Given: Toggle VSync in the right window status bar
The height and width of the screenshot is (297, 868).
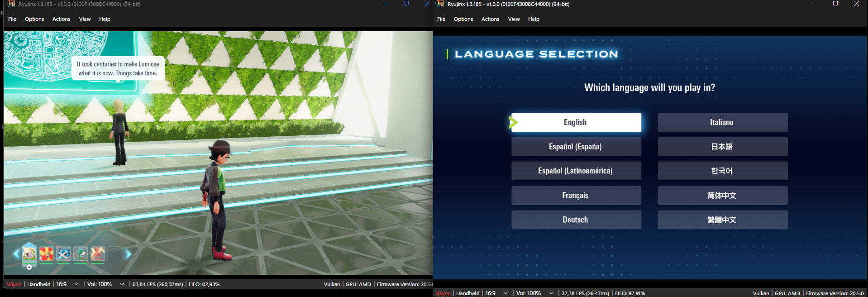Looking at the screenshot, I should (443, 293).
